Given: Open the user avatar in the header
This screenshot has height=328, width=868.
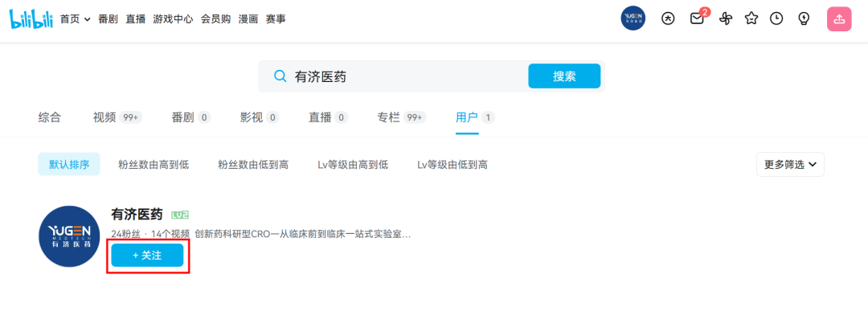Looking at the screenshot, I should pyautogui.click(x=633, y=18).
